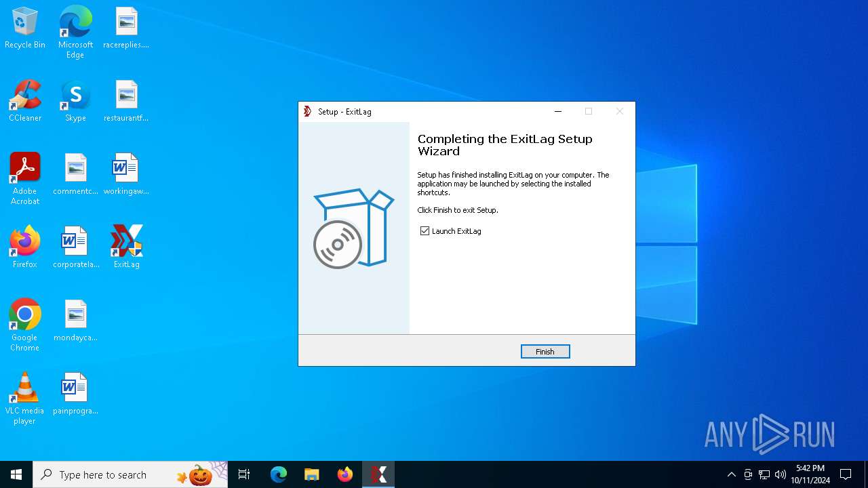The height and width of the screenshot is (488, 868).
Task: Select the racereplies image file
Action: tap(126, 28)
